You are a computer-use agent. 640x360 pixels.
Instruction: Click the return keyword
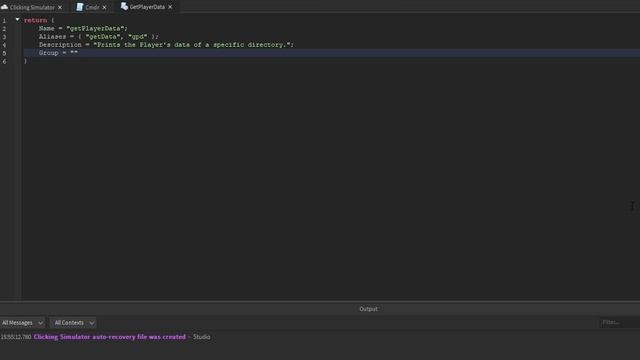click(x=36, y=20)
